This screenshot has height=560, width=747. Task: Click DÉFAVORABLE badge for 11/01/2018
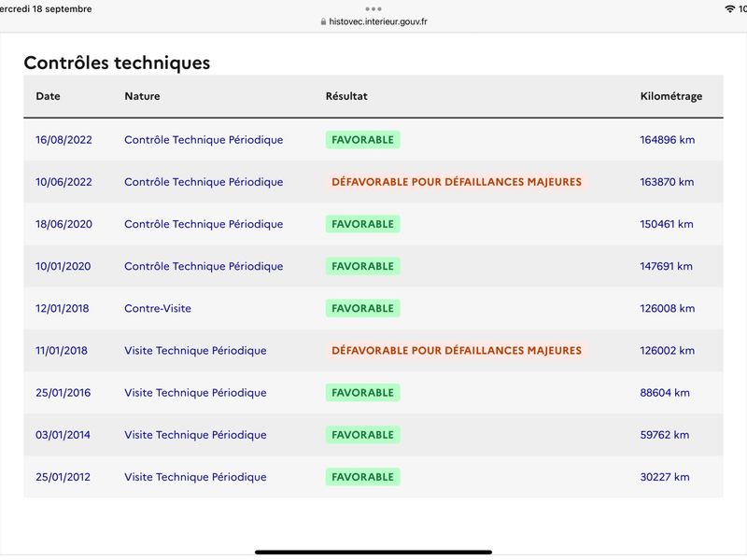tap(457, 351)
